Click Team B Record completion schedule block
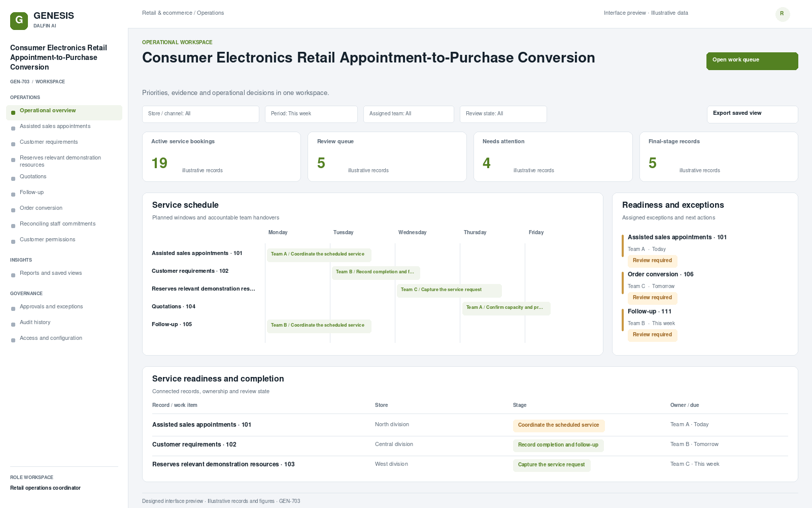Image resolution: width=812 pixels, height=508 pixels. pos(376,272)
